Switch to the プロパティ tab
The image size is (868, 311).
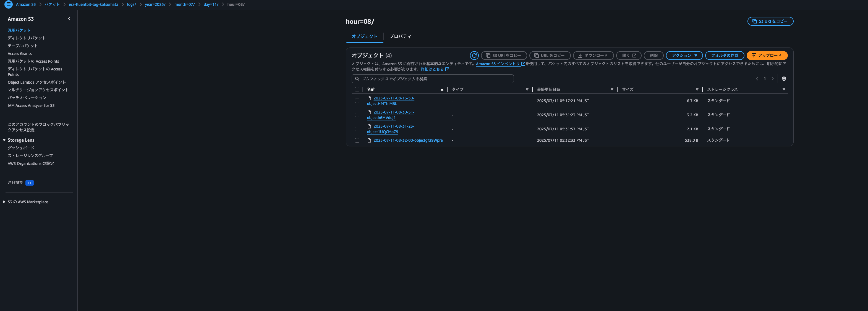[400, 36]
